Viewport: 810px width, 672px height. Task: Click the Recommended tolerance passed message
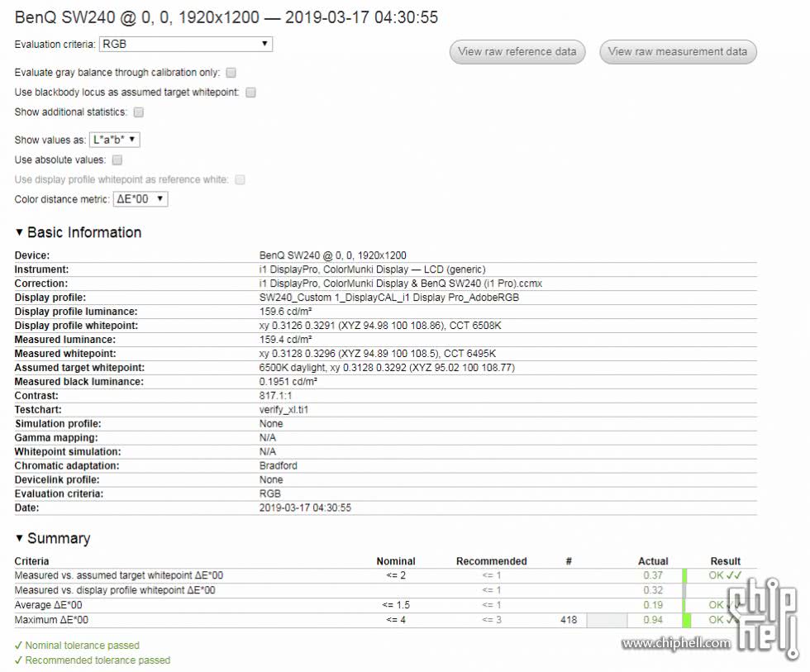[x=93, y=660]
